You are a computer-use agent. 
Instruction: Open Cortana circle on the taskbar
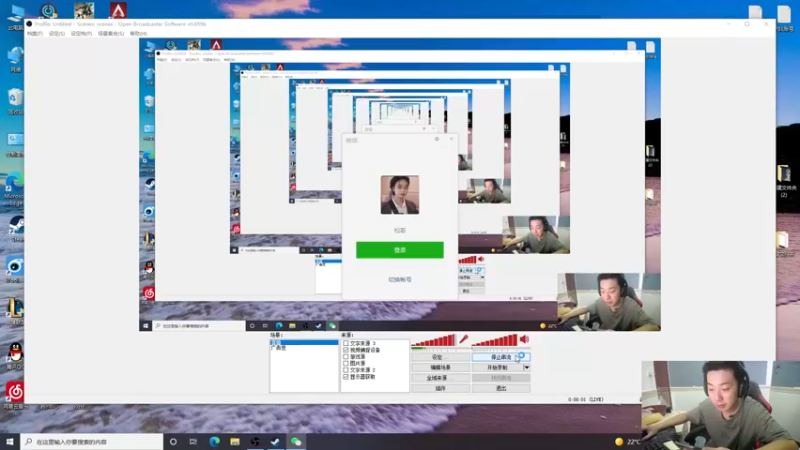[173, 441]
